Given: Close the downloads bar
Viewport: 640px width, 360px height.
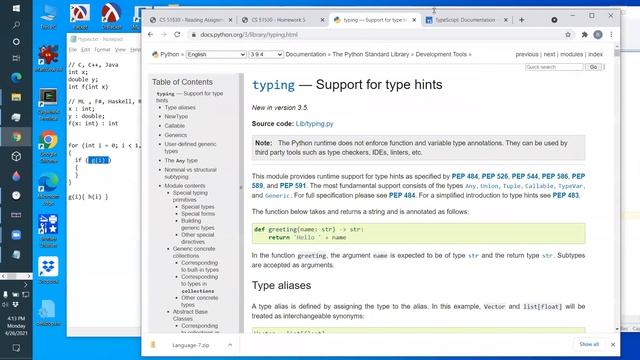Looking at the screenshot, I should pos(613,344).
